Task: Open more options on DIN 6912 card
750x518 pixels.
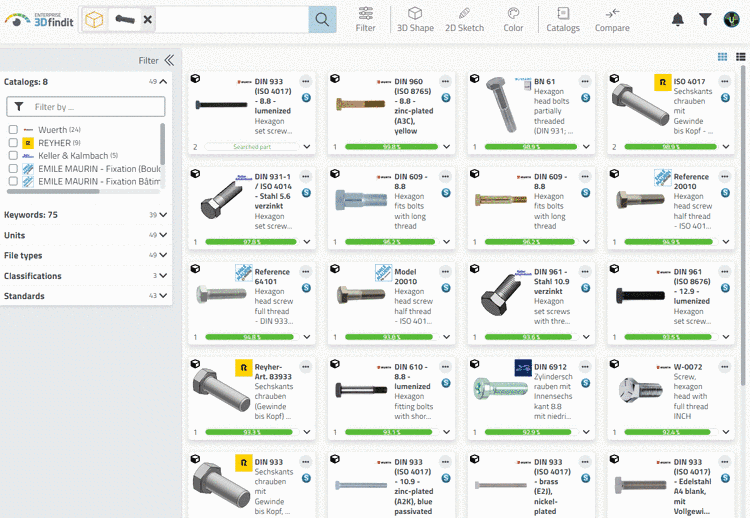Action: click(x=585, y=367)
